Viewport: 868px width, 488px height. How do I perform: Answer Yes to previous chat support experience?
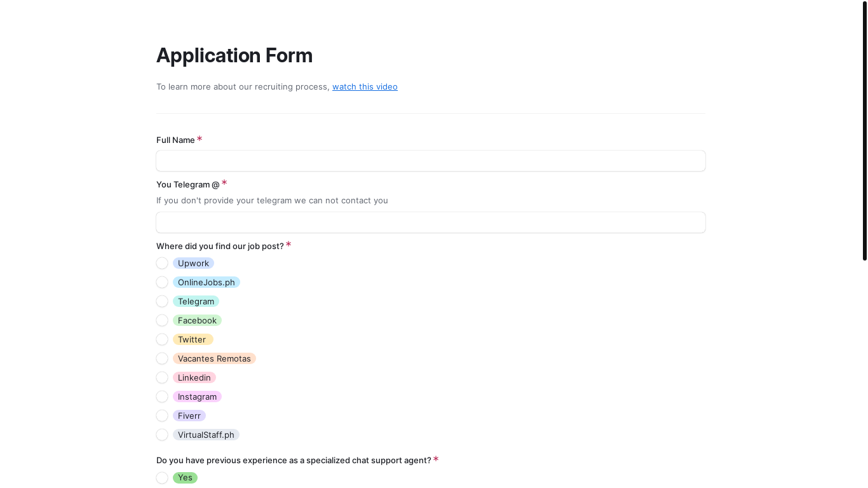click(x=162, y=478)
